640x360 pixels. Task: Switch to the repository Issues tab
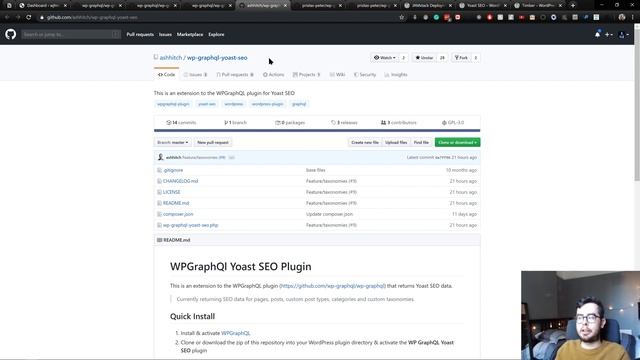(196, 75)
